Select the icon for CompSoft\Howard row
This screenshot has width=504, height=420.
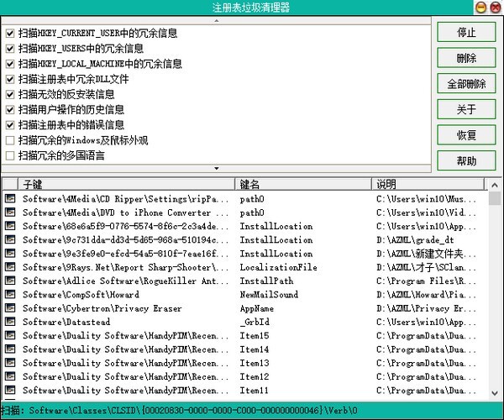click(x=10, y=294)
